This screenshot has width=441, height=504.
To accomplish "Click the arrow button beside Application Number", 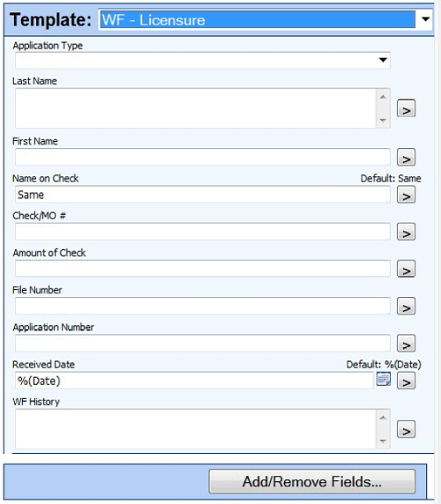I will click(406, 344).
